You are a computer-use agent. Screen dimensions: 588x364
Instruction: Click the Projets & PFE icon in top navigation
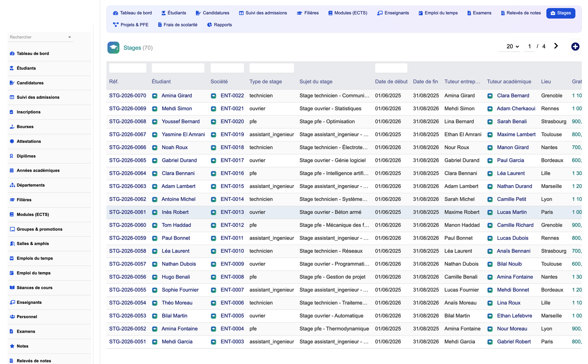click(116, 25)
